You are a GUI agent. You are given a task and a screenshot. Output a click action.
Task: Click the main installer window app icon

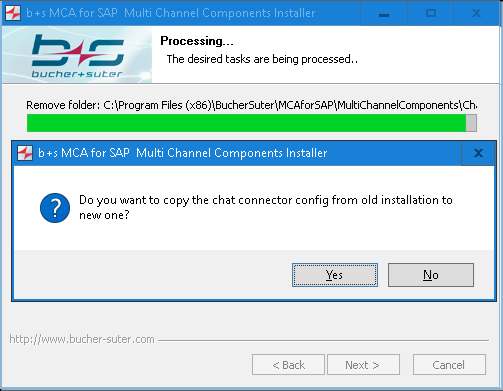tap(13, 13)
